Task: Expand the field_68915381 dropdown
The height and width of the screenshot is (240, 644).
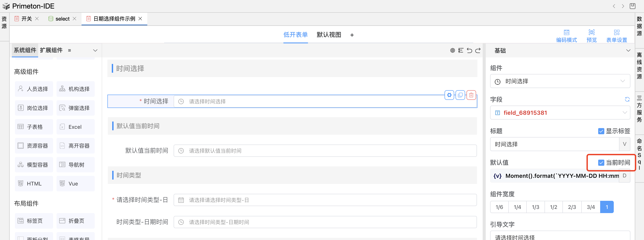Action: point(560,113)
